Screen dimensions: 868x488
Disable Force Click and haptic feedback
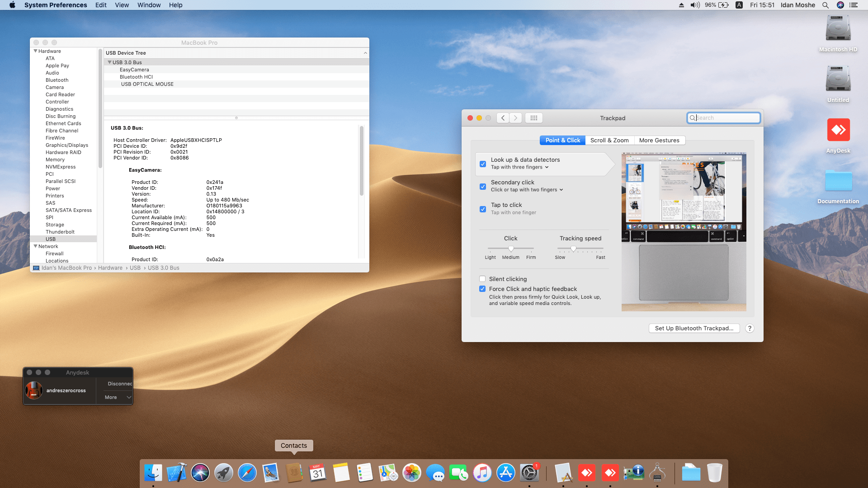point(482,289)
